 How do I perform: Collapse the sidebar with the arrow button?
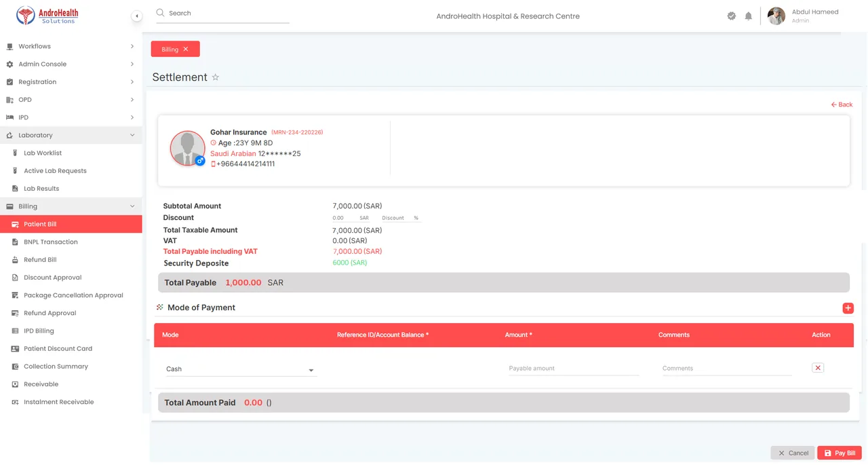pyautogui.click(x=137, y=16)
